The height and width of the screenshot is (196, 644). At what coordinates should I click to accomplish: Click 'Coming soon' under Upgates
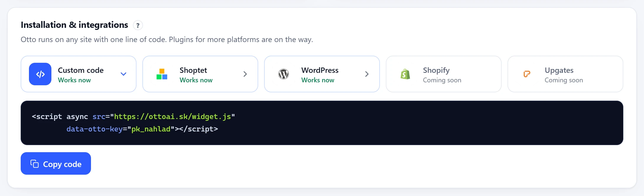[x=564, y=80]
